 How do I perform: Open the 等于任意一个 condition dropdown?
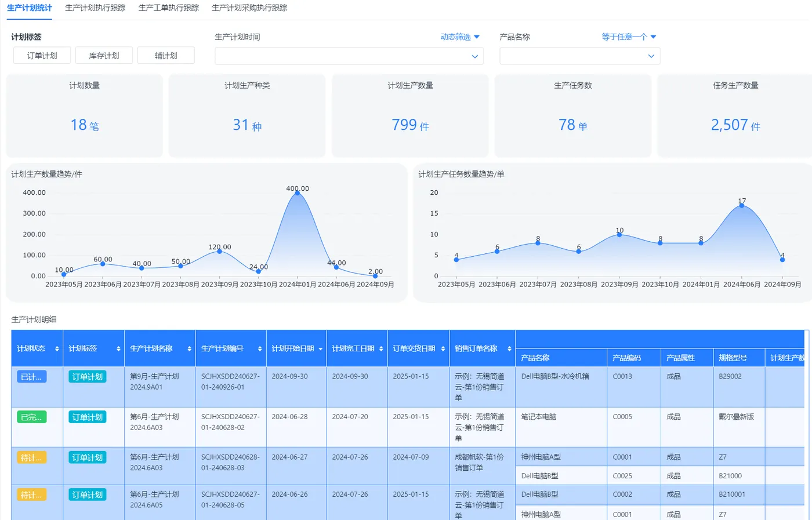point(629,37)
